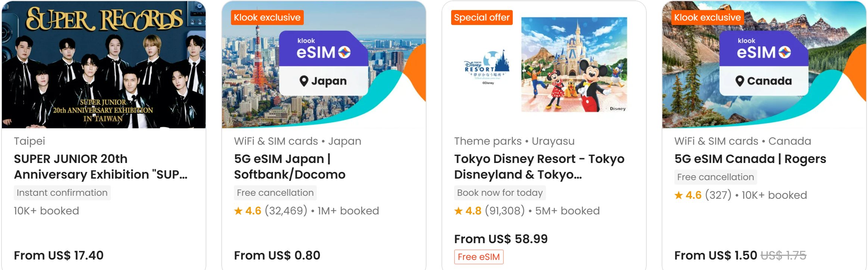868x270 pixels.
Task: Open the SUPER JUNIOR 20th Anniversary Exhibition title
Action: pos(101,167)
